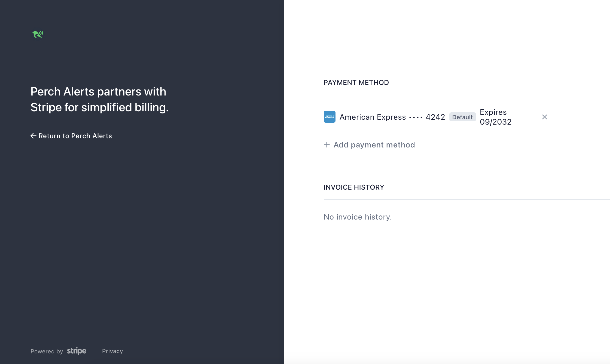Image resolution: width=610 pixels, height=364 pixels.
Task: Click the 'No invoice history.' message
Action: [x=358, y=217]
